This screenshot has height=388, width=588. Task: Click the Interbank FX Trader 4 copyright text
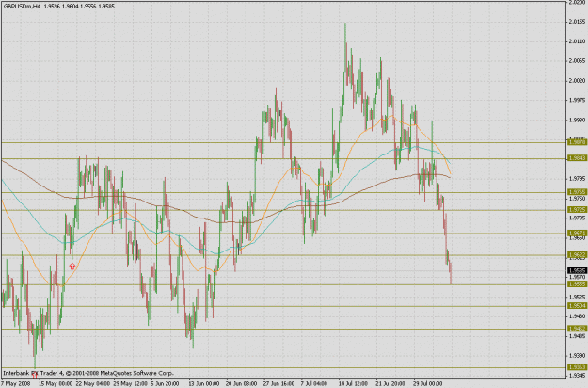click(x=88, y=373)
